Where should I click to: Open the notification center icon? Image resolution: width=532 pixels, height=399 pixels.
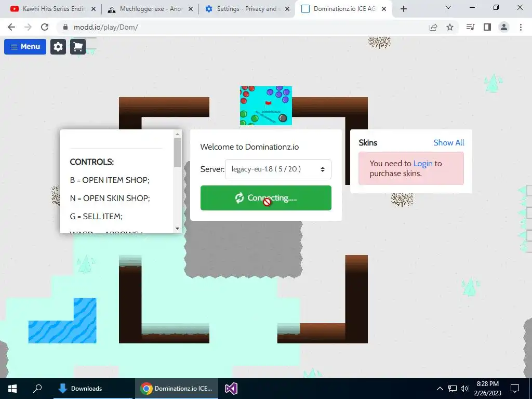[x=515, y=389]
